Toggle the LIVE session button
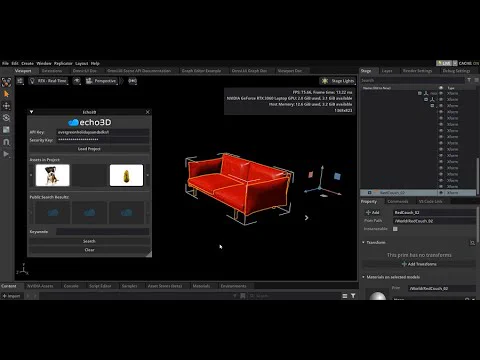Image resolution: width=480 pixels, height=360 pixels. tap(444, 63)
